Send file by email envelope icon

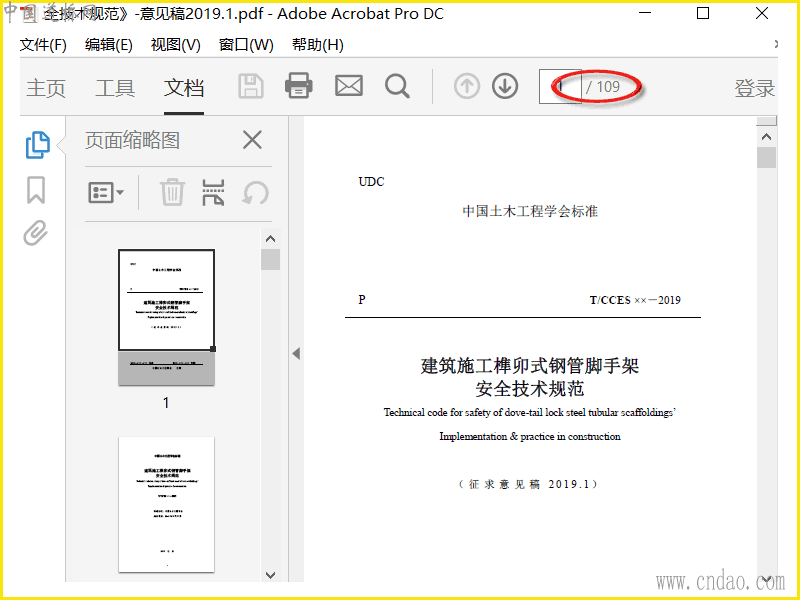point(348,86)
